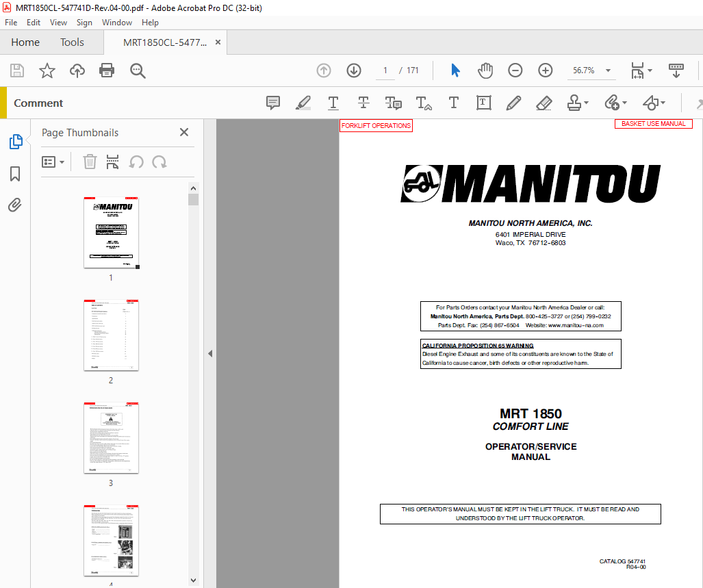Click the current page number field
The image size is (703, 588).
click(x=385, y=71)
